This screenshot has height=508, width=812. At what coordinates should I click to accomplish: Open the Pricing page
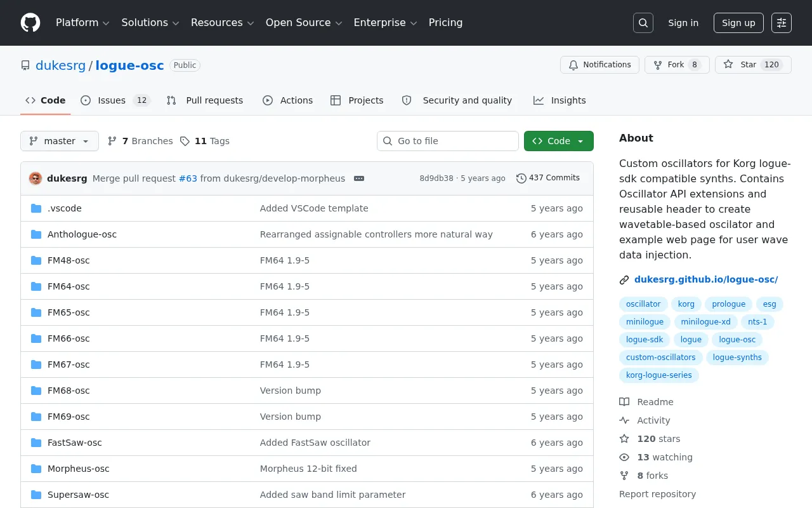coord(445,23)
